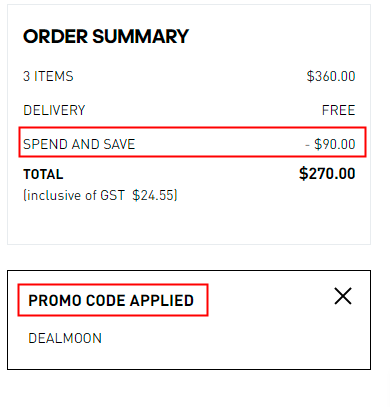The image size is (390, 407).
Task: Click the Promo Code Applied heading
Action: [111, 300]
